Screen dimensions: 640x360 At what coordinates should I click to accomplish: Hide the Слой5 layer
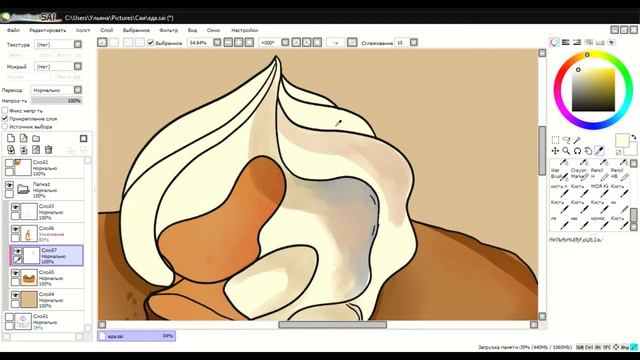click(x=16, y=273)
